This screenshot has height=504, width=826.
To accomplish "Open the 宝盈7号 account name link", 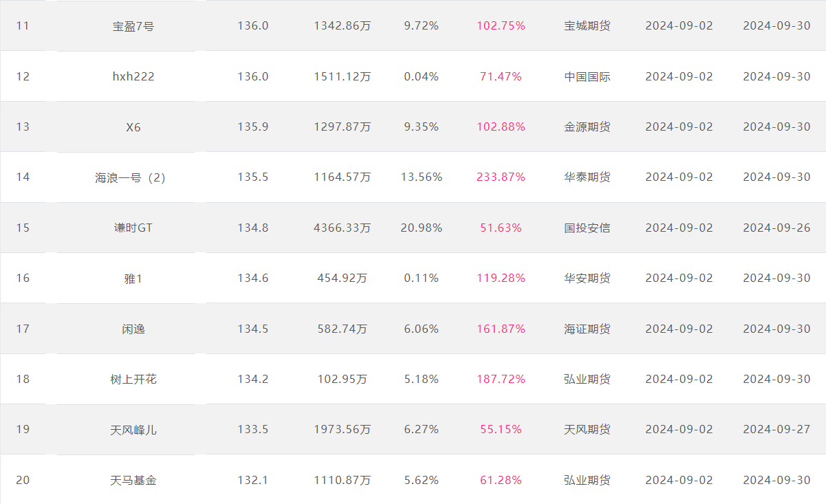I will 133,26.
